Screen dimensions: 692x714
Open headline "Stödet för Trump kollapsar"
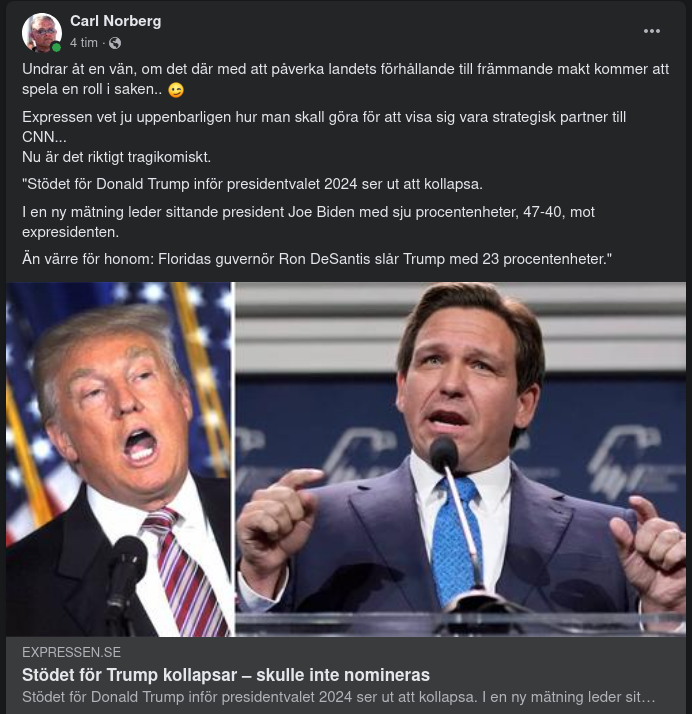pyautogui.click(x=225, y=674)
